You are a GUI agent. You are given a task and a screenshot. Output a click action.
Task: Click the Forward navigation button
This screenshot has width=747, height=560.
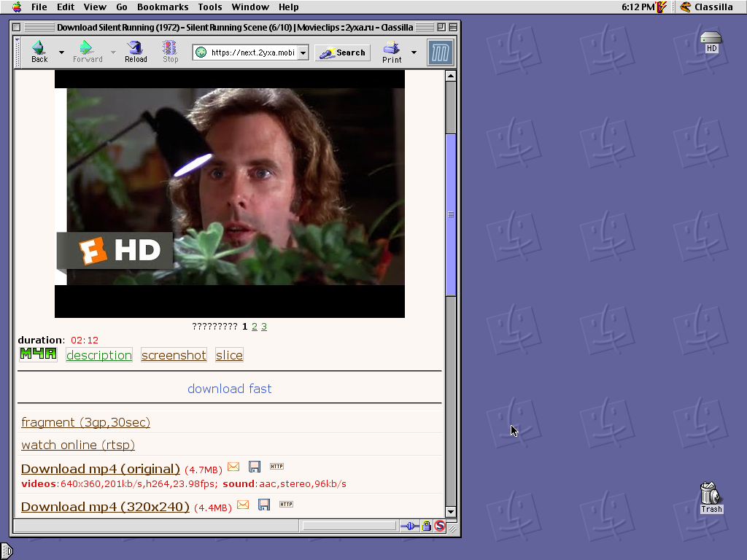point(88,52)
